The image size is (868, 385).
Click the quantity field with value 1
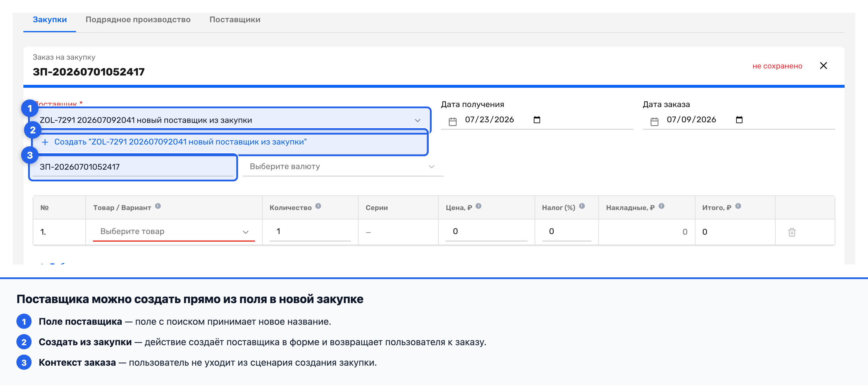tap(310, 231)
